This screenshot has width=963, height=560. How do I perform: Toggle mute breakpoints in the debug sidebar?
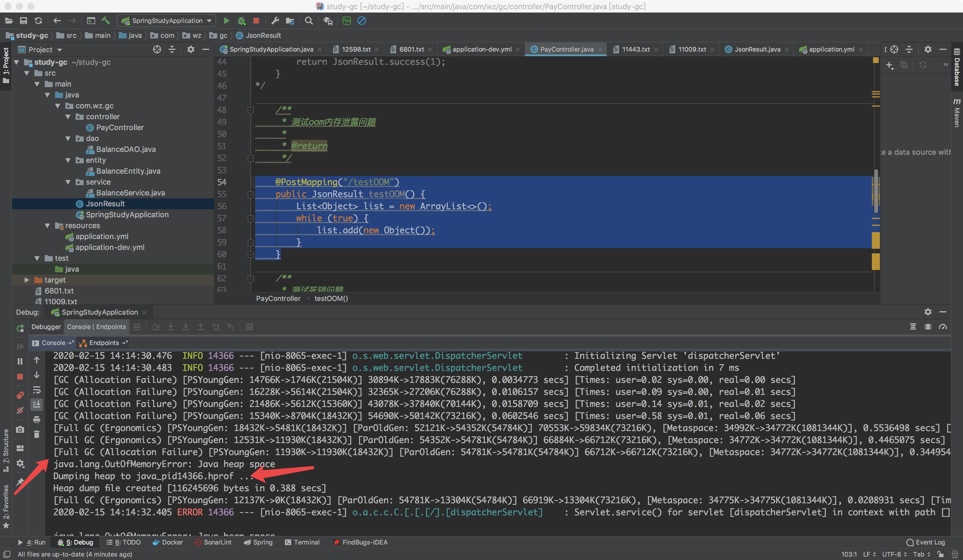click(x=20, y=411)
